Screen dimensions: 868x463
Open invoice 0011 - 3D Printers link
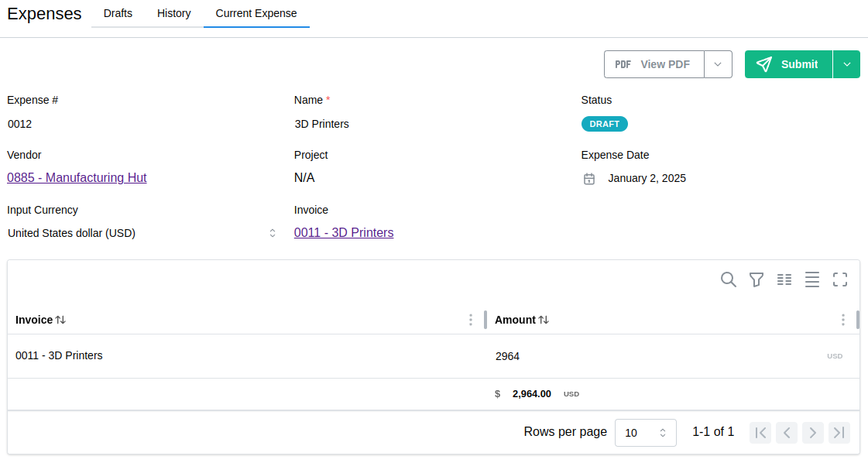point(344,232)
